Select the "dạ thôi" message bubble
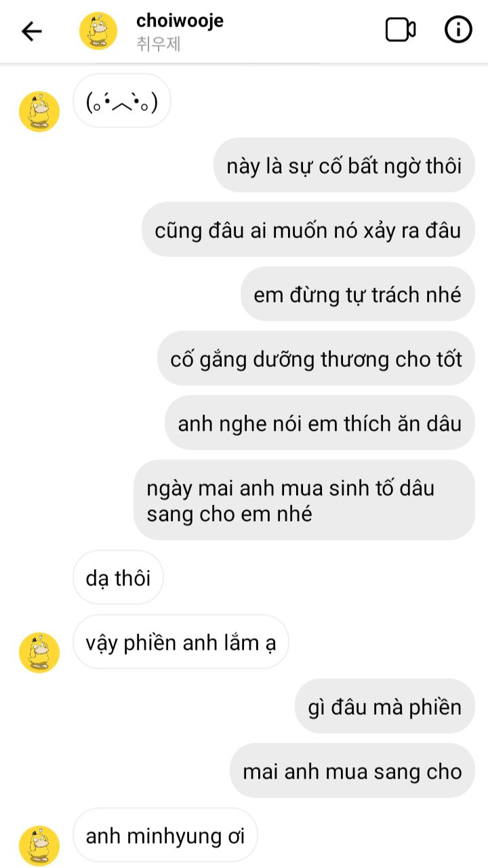Screen dimensions: 488x868 (118, 578)
